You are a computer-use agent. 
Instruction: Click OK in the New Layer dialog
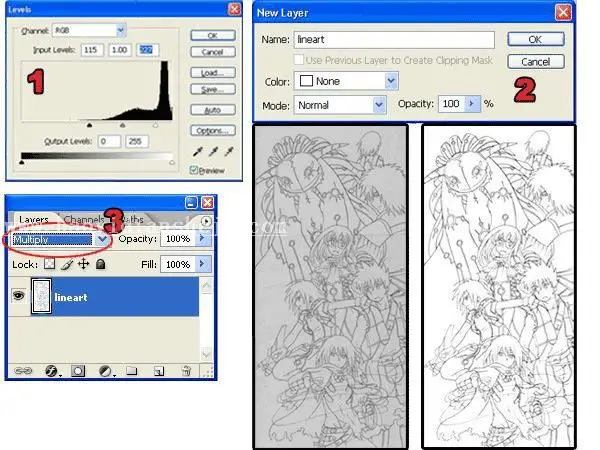536,39
